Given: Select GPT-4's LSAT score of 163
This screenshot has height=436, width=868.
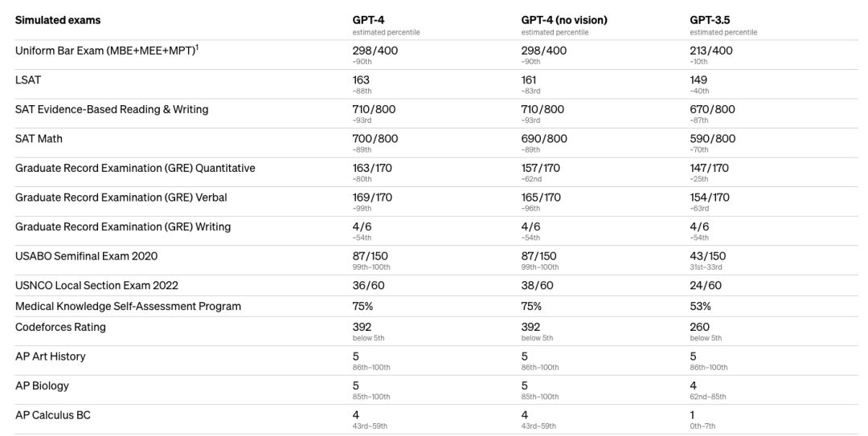Looking at the screenshot, I should (362, 80).
